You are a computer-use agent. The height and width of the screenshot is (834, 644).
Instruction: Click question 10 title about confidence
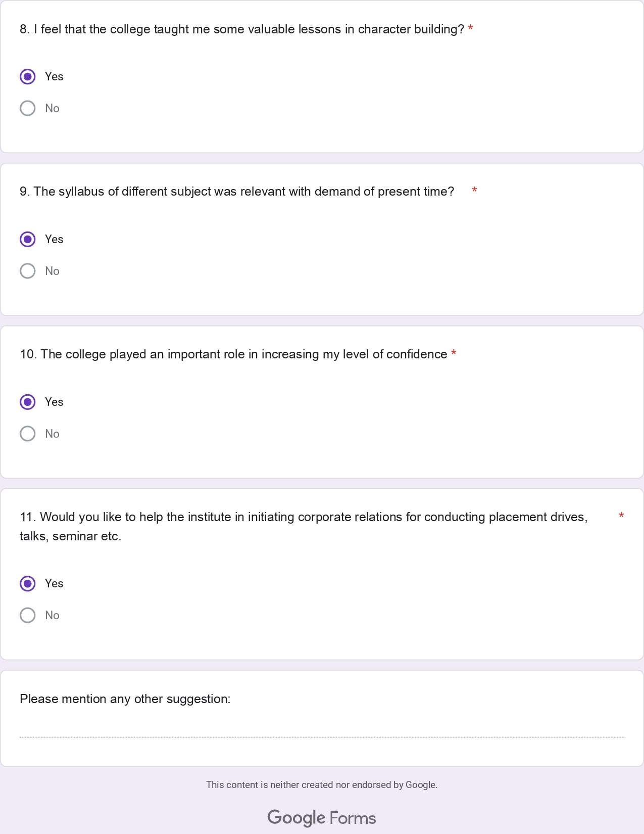pyautogui.click(x=233, y=354)
